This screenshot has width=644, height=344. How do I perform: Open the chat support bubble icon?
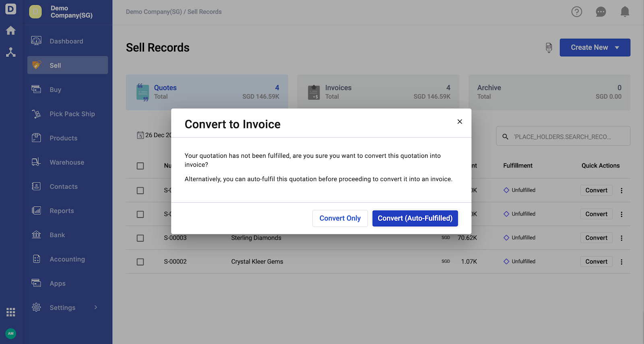pos(601,12)
